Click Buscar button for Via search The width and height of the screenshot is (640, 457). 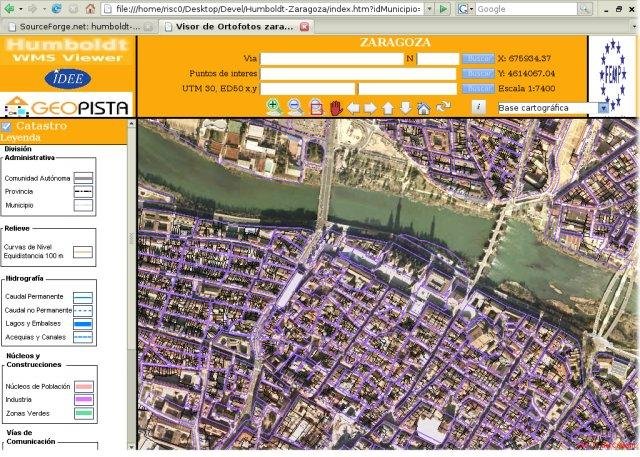click(478, 59)
